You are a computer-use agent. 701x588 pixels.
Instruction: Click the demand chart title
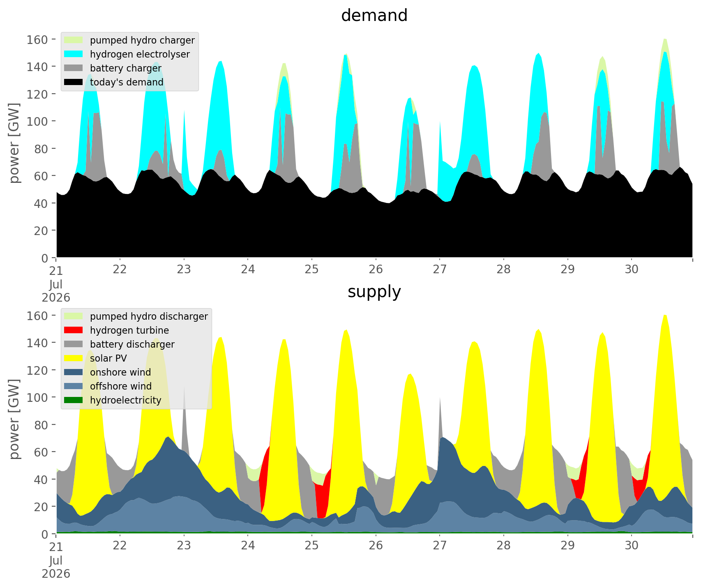(x=374, y=16)
